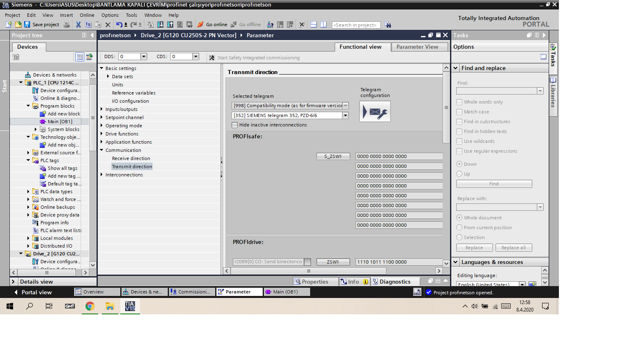The height and width of the screenshot is (361, 644).
Task: Click the Cross-references toolbar icon
Action: [302, 25]
